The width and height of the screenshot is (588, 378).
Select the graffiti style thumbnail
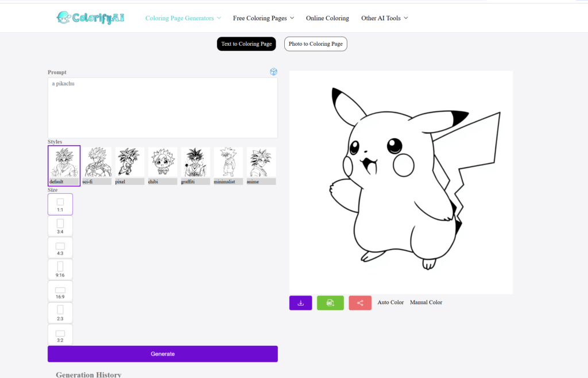coord(195,166)
